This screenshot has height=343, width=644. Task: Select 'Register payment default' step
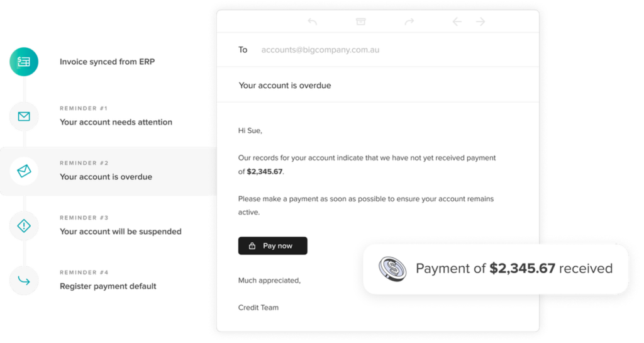[x=108, y=286]
